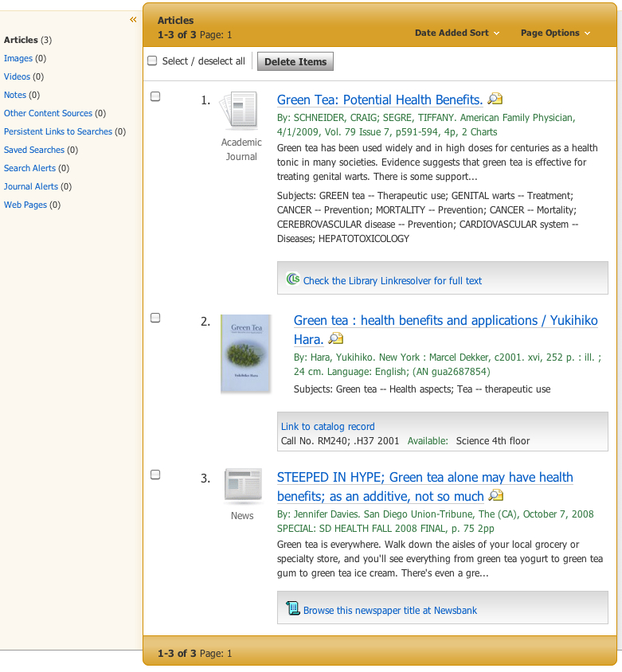The width and height of the screenshot is (622, 672).
Task: Click the Academic Journal document icon
Action: 241,111
